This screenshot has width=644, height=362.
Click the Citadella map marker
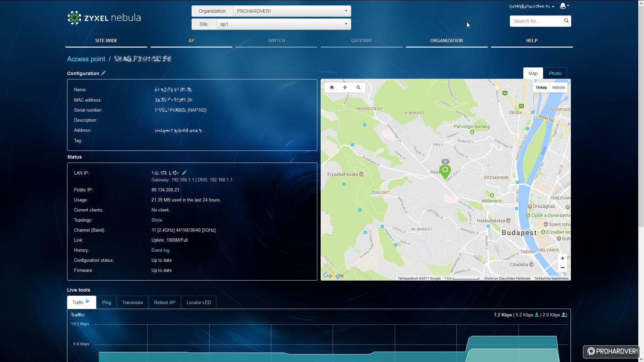pos(531,265)
